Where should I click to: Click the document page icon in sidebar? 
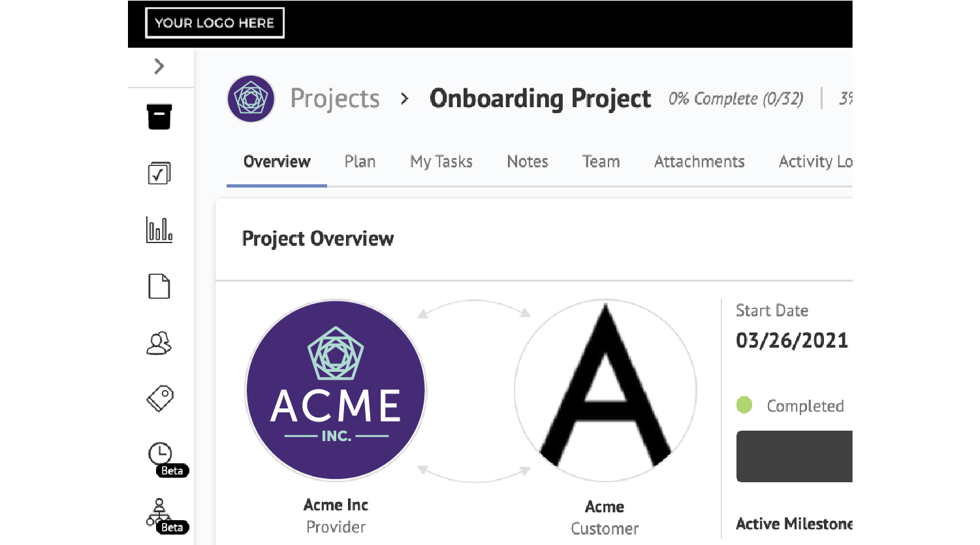tap(159, 286)
